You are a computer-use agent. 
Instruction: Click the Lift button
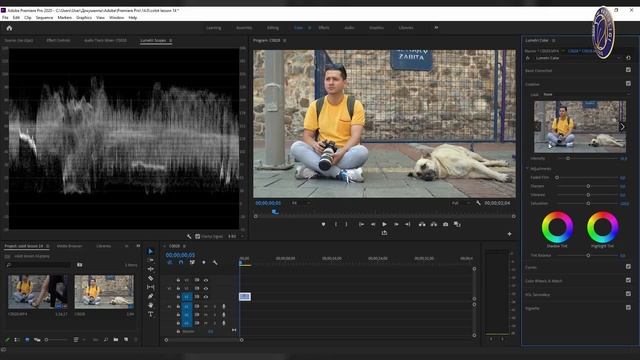click(x=422, y=224)
